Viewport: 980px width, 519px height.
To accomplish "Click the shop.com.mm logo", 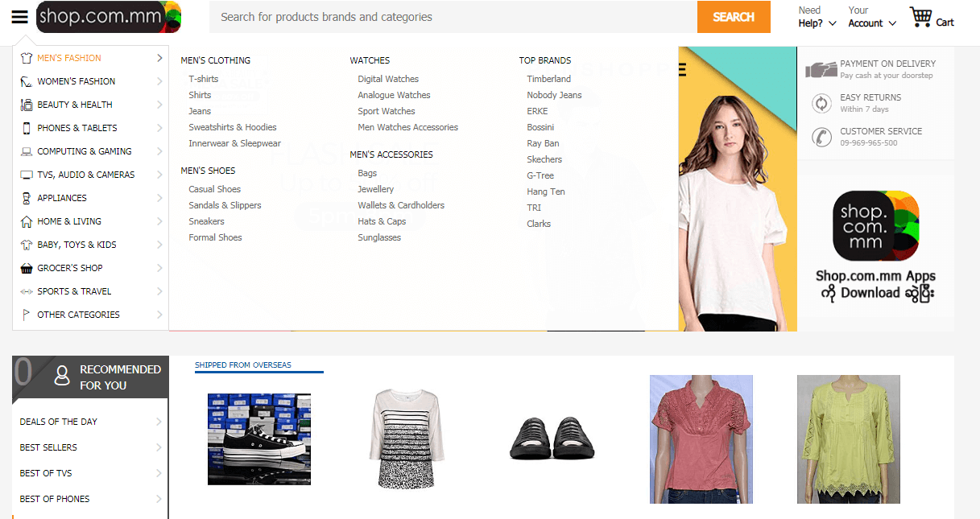I will click(109, 17).
